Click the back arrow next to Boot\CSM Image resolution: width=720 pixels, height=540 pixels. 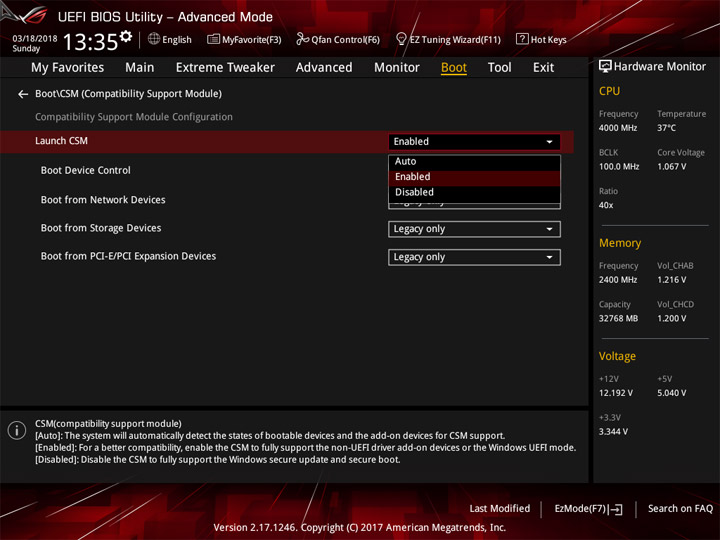pos(23,94)
